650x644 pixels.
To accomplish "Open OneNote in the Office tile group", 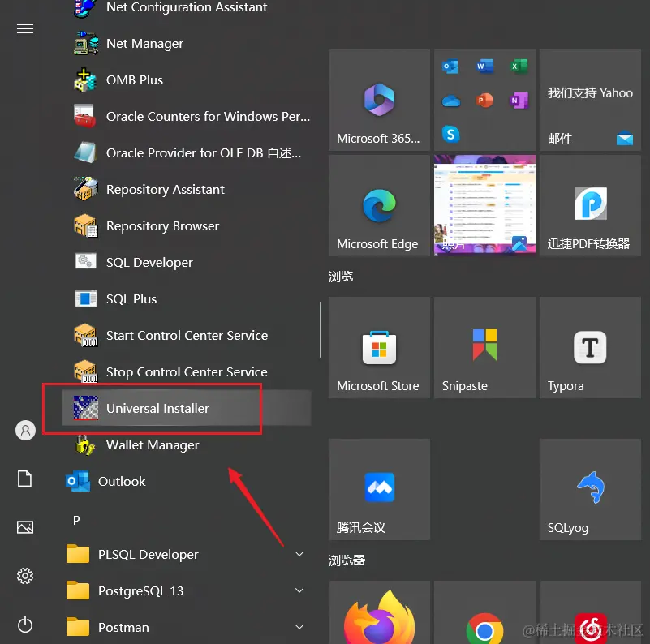I will tap(519, 101).
